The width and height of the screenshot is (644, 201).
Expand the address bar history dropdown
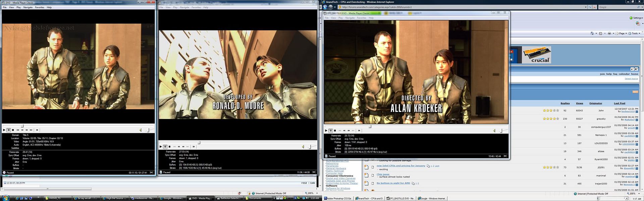click(x=586, y=7)
